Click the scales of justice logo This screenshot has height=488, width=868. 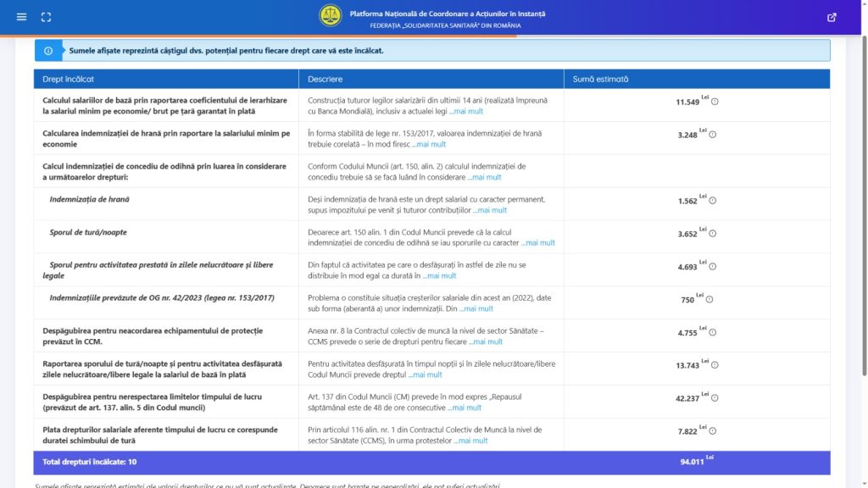(331, 15)
